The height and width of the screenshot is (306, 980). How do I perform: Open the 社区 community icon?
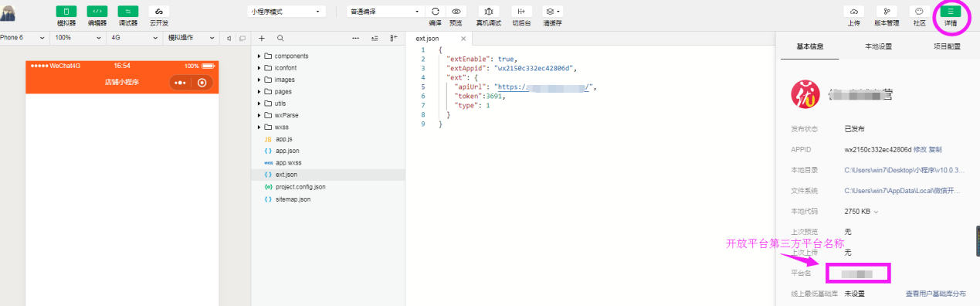point(919,12)
